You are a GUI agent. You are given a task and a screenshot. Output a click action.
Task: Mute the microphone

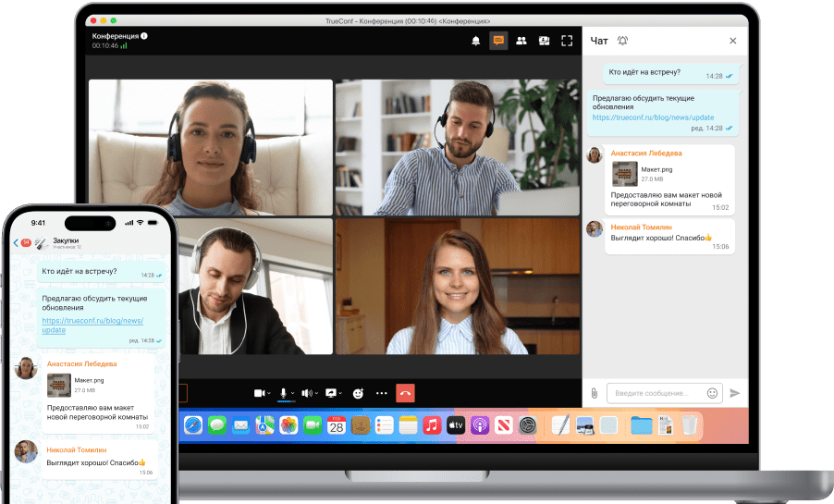pos(285,393)
